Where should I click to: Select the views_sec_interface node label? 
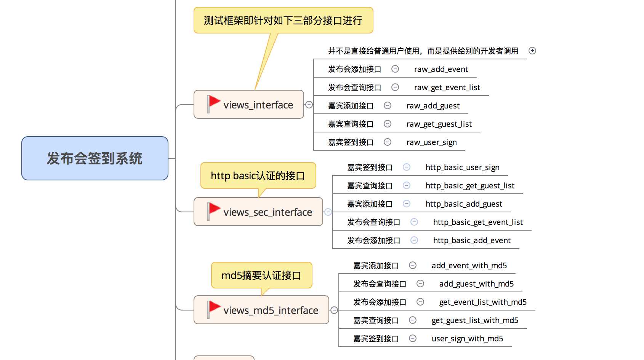(x=268, y=212)
